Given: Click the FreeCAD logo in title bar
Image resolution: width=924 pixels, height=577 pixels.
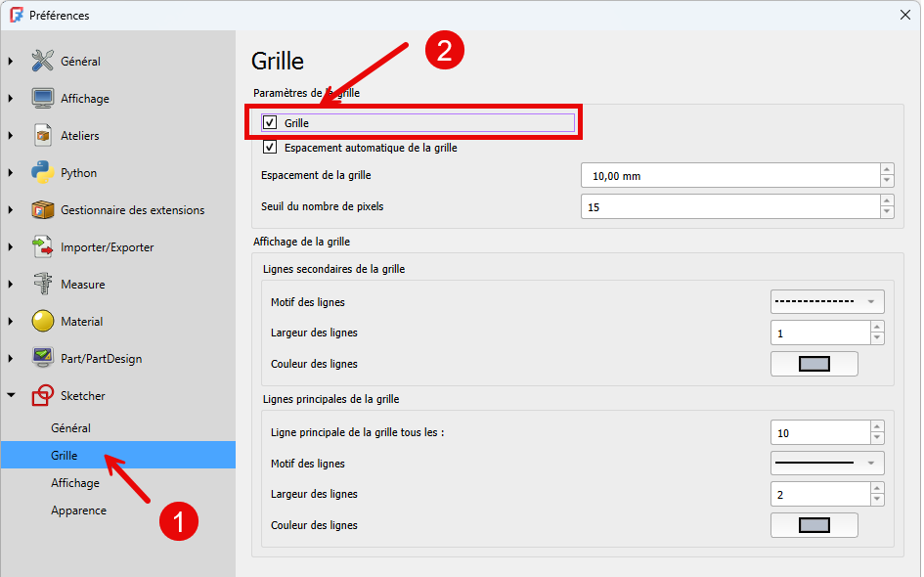Looking at the screenshot, I should coord(17,15).
